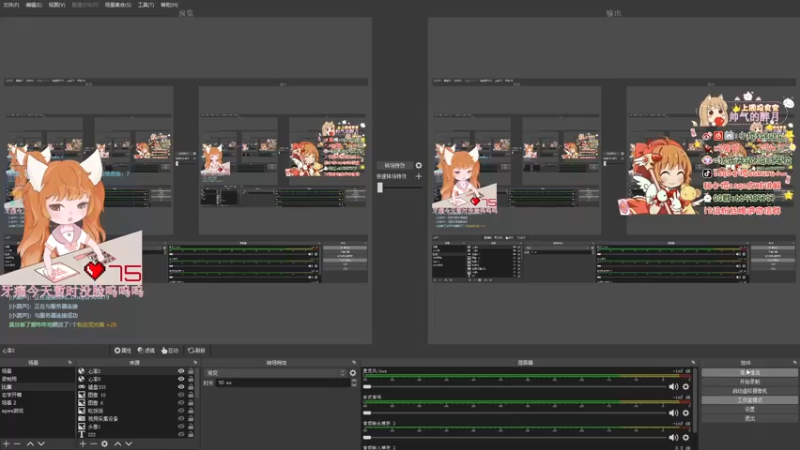Select the second scene in the 场景 list

click(x=37, y=379)
